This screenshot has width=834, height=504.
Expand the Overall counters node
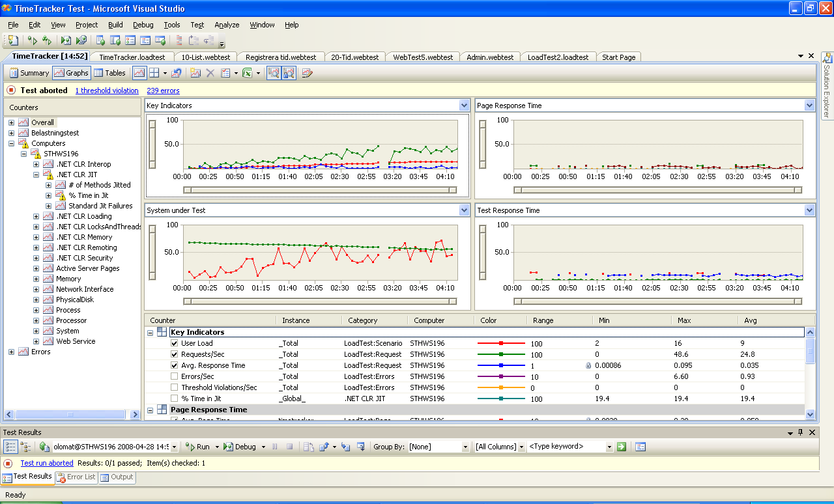click(11, 122)
